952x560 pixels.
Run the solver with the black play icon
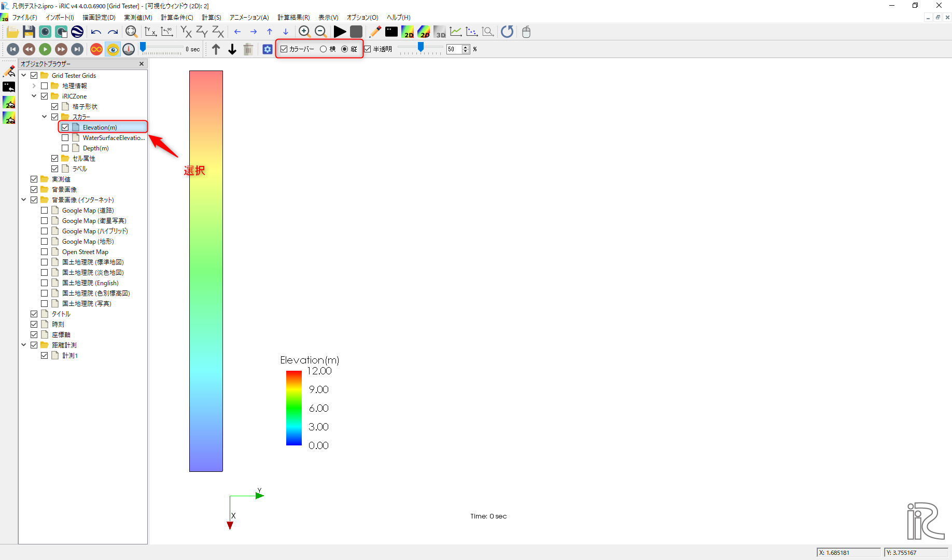(x=340, y=32)
